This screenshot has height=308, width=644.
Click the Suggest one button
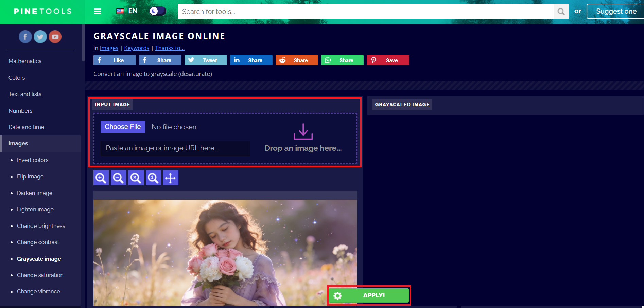click(615, 11)
